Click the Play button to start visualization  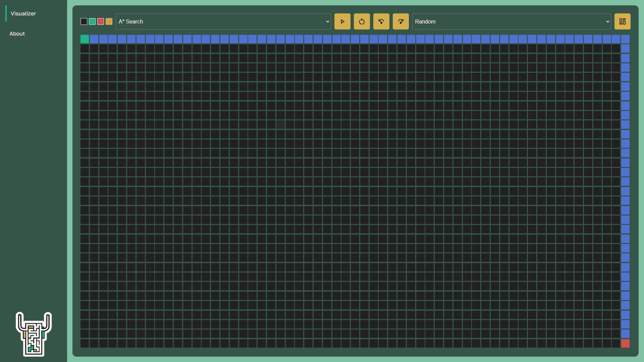pos(342,21)
